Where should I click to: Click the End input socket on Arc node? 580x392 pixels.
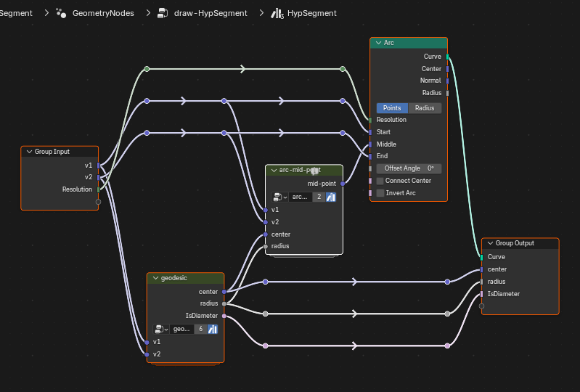[x=370, y=156]
